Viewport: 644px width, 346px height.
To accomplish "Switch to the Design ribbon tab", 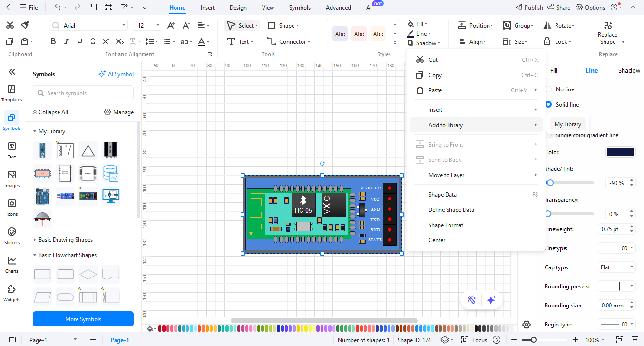I will tap(238, 8).
